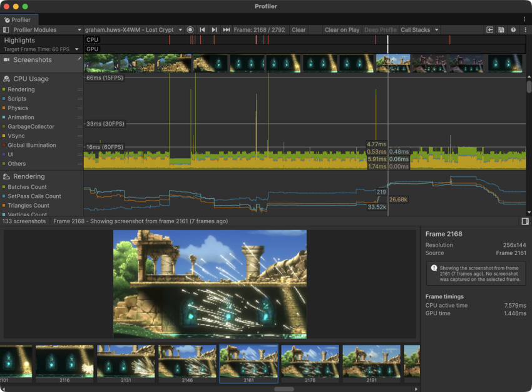
Task: Click the Rendering module icon
Action: [x=6, y=176]
